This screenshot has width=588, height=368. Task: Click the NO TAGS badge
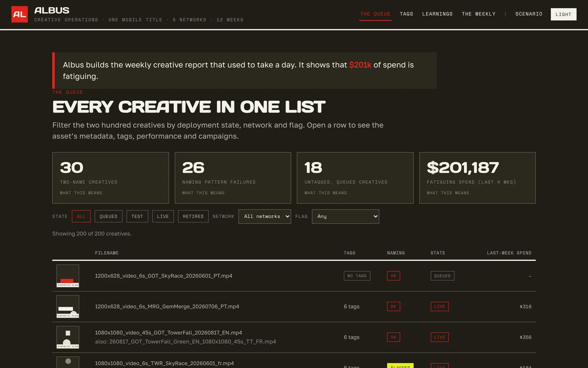(357, 276)
